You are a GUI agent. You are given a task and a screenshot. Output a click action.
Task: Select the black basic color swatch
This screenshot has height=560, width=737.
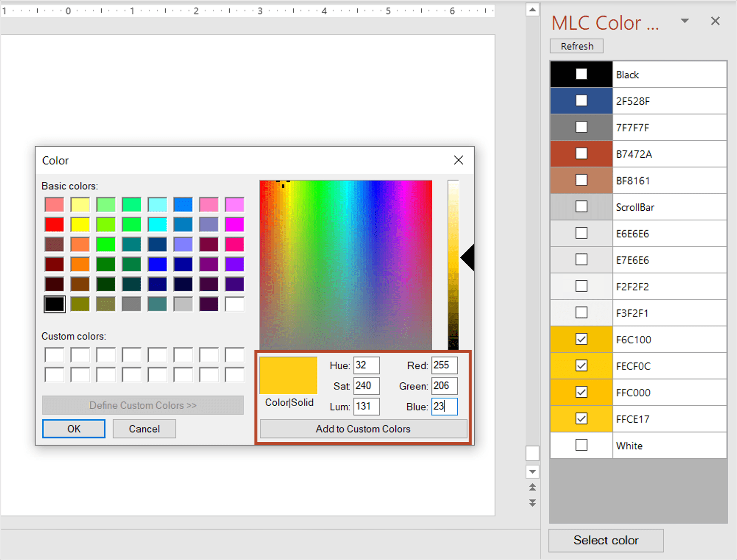tap(54, 304)
